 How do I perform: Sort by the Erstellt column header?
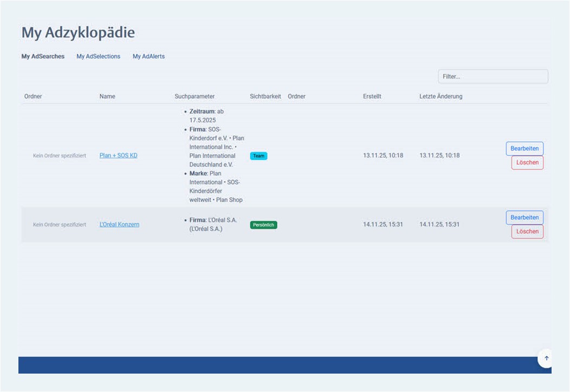[x=372, y=96]
